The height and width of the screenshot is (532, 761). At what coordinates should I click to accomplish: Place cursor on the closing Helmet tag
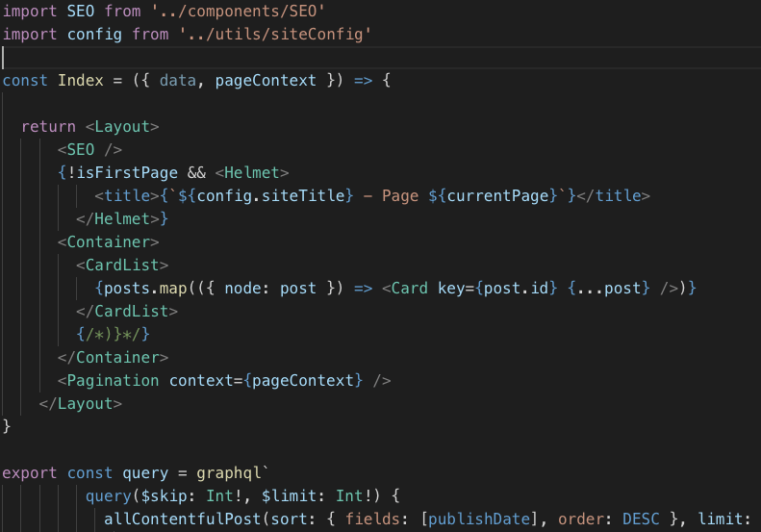point(122,218)
